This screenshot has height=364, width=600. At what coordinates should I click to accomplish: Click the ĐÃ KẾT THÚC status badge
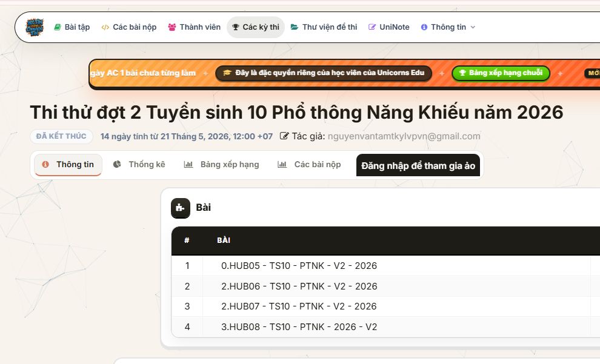61,136
